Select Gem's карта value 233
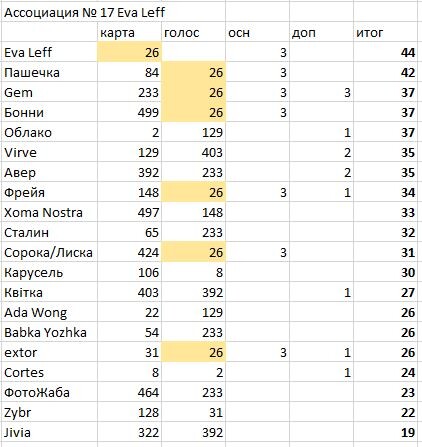This screenshot has height=447, width=422. click(x=129, y=92)
